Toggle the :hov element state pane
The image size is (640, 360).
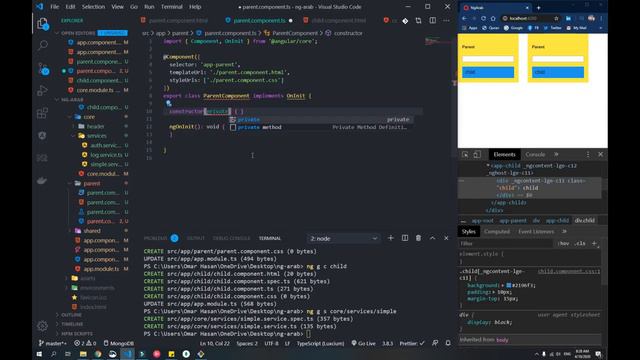point(564,243)
